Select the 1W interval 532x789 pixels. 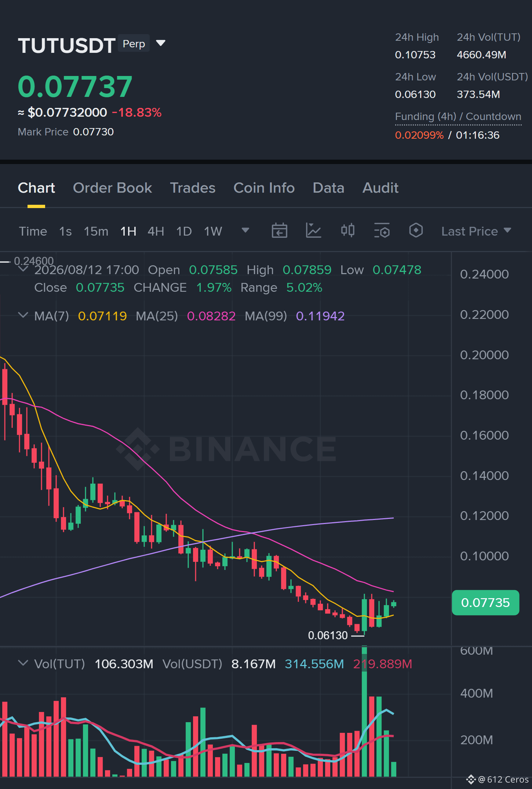[213, 231]
